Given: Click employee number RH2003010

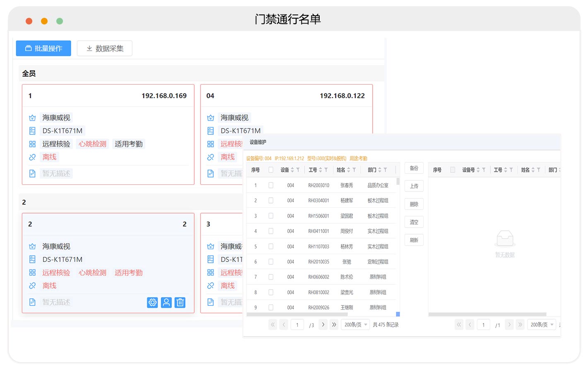Looking at the screenshot, I should point(319,185).
